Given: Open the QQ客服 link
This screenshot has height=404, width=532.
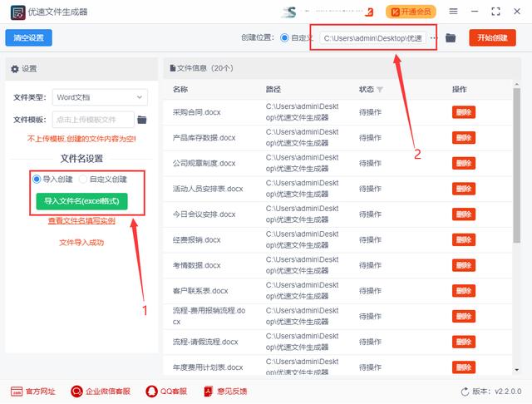Looking at the screenshot, I should pyautogui.click(x=166, y=392).
